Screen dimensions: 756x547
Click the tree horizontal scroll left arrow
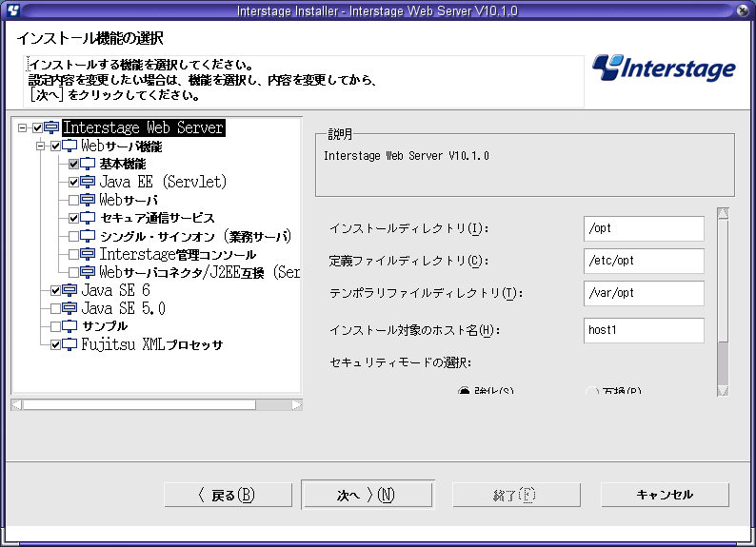pos(17,405)
